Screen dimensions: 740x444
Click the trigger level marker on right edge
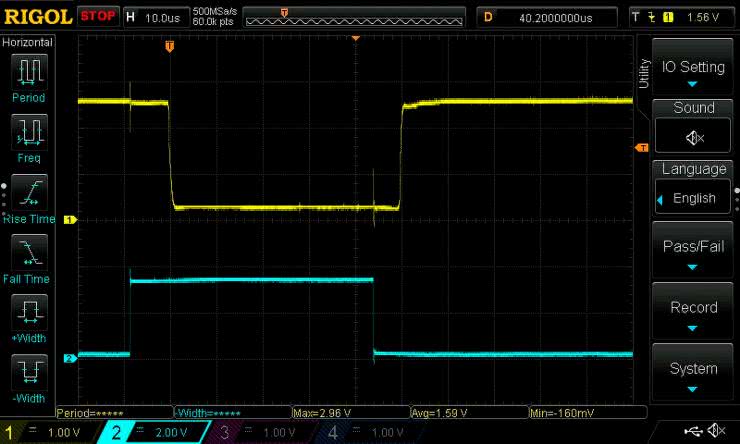pos(642,148)
